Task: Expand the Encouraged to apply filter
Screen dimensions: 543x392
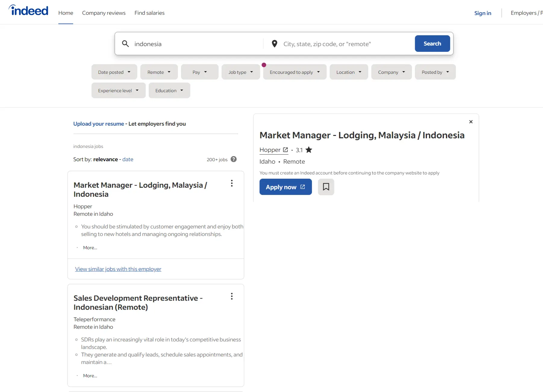Action: (x=295, y=72)
